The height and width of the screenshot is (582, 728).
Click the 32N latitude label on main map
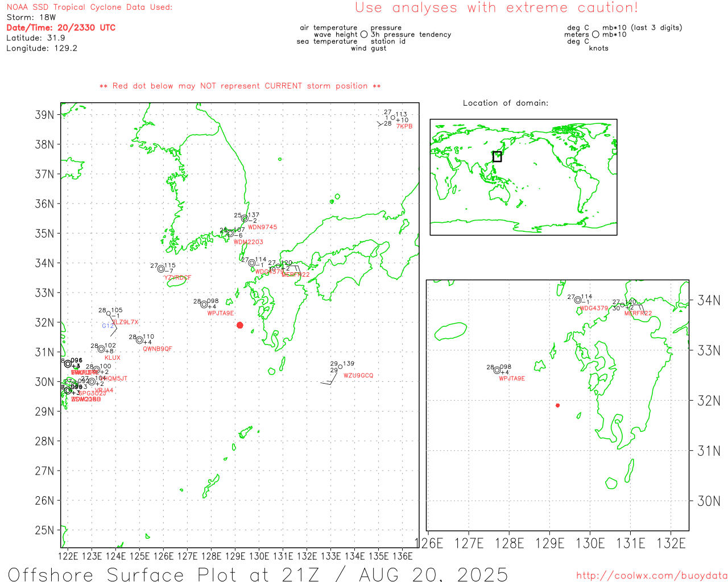pos(44,322)
